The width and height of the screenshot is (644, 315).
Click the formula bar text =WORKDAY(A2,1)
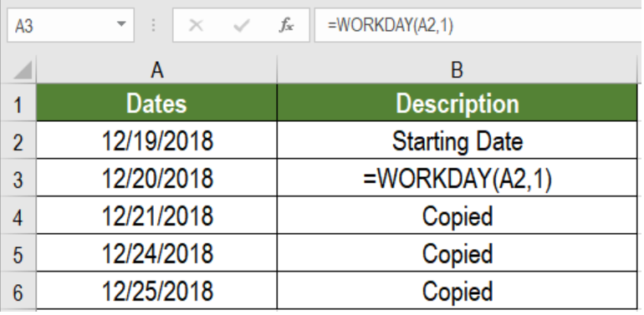click(x=391, y=25)
